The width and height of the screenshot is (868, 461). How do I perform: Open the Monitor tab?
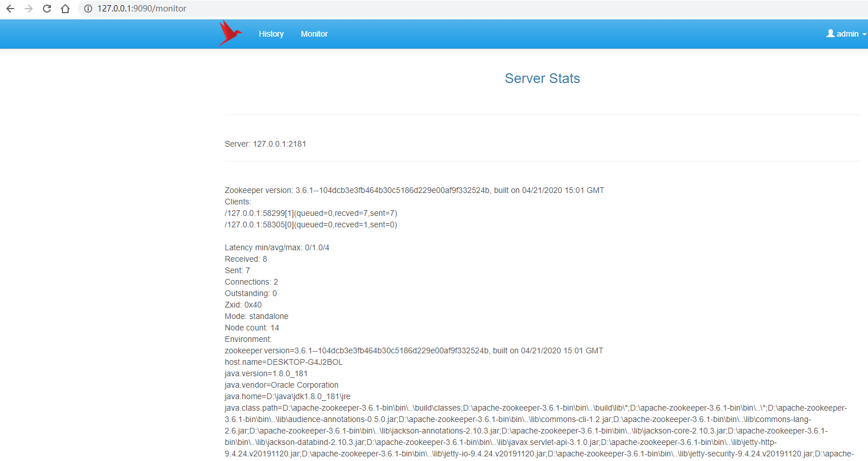[314, 34]
